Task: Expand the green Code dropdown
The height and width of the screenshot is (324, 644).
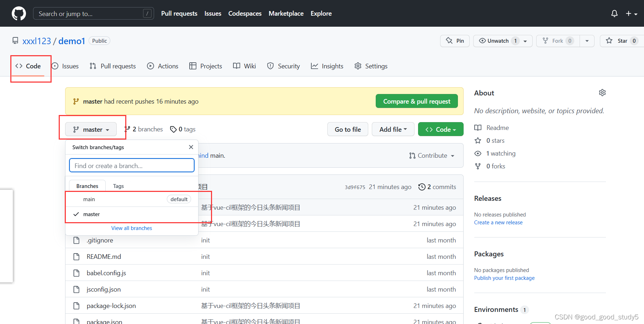Action: (x=440, y=130)
